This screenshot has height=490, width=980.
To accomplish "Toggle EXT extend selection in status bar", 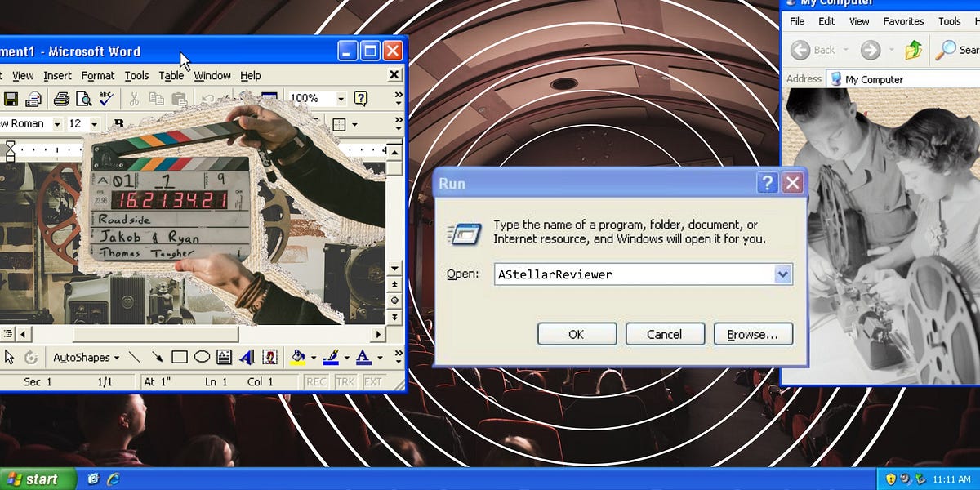I will click(373, 381).
